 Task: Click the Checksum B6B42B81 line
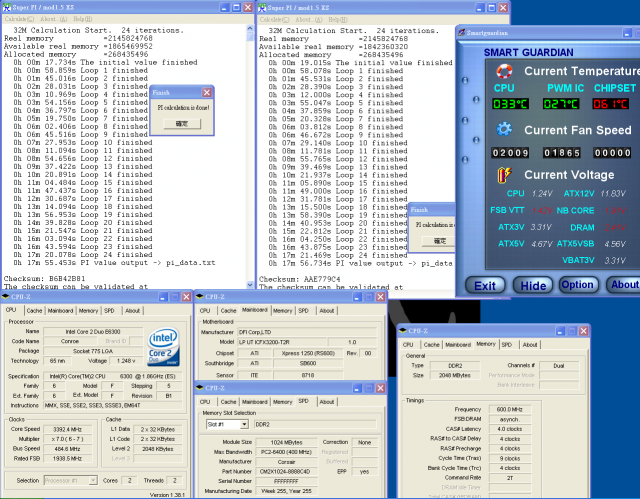coord(44,278)
